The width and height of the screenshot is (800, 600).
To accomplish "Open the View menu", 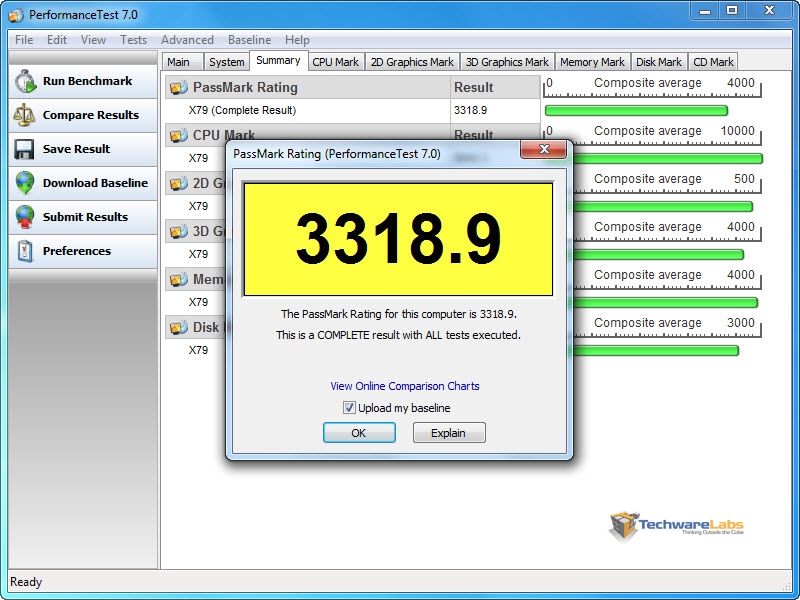I will [x=93, y=40].
